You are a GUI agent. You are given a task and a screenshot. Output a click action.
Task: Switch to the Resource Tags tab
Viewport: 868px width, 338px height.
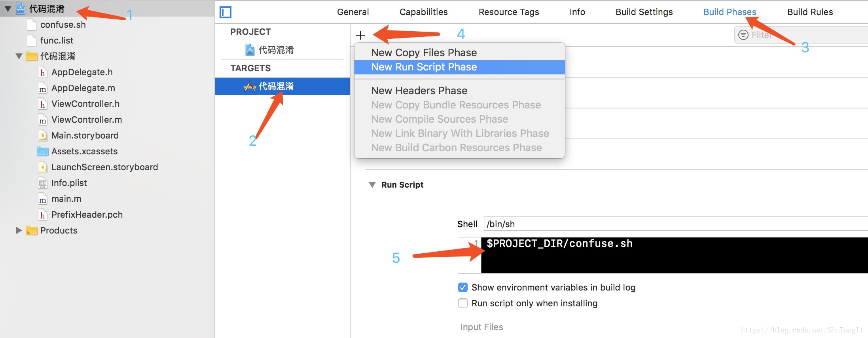[509, 12]
